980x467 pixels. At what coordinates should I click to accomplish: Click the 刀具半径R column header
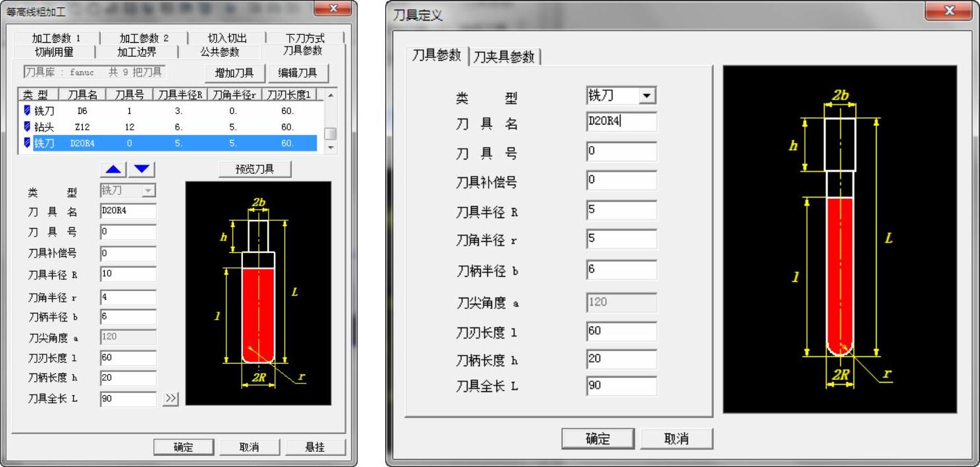[180, 94]
